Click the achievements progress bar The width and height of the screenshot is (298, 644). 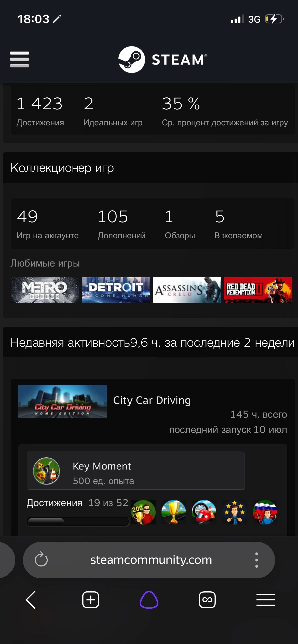pyautogui.click(x=78, y=521)
